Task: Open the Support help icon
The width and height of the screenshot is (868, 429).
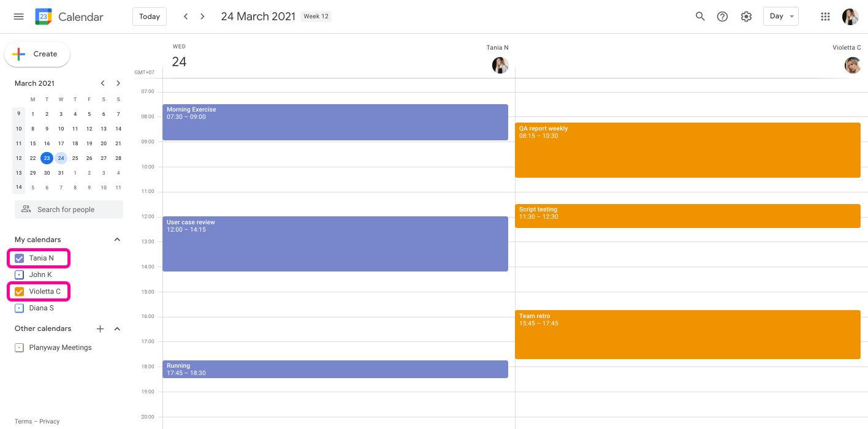Action: point(722,17)
